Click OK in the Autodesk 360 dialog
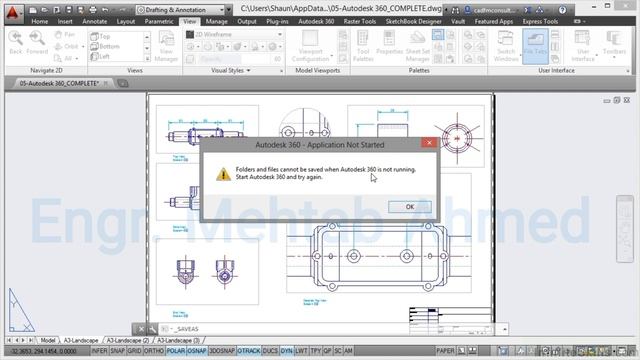640x360 pixels. [x=409, y=207]
